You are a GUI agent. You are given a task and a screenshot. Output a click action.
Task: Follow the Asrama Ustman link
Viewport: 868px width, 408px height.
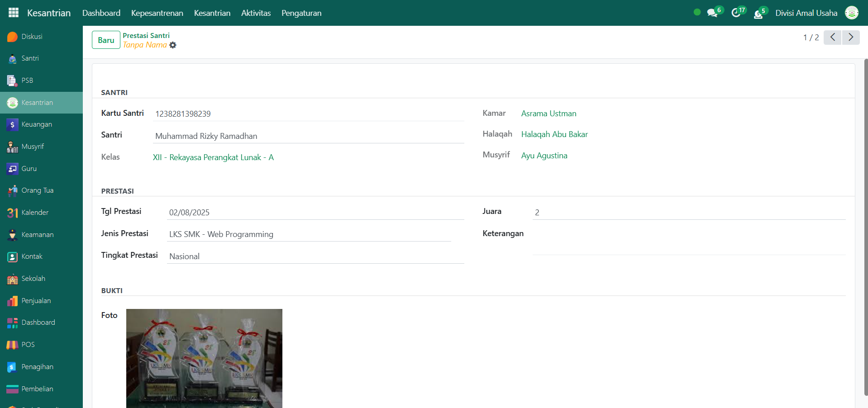548,114
